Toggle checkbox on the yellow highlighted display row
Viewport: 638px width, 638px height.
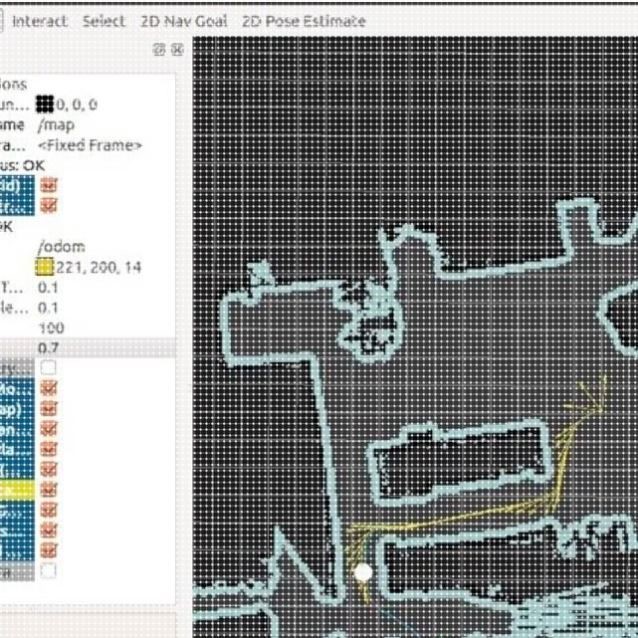pos(48,490)
